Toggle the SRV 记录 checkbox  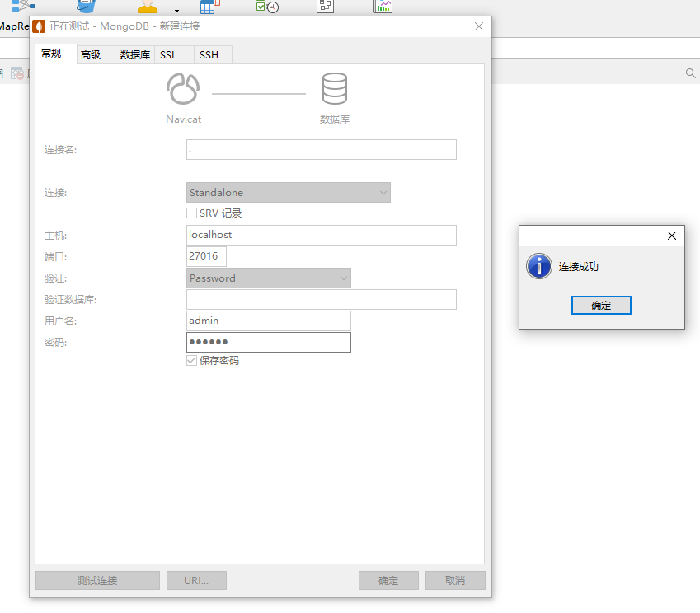(x=191, y=213)
